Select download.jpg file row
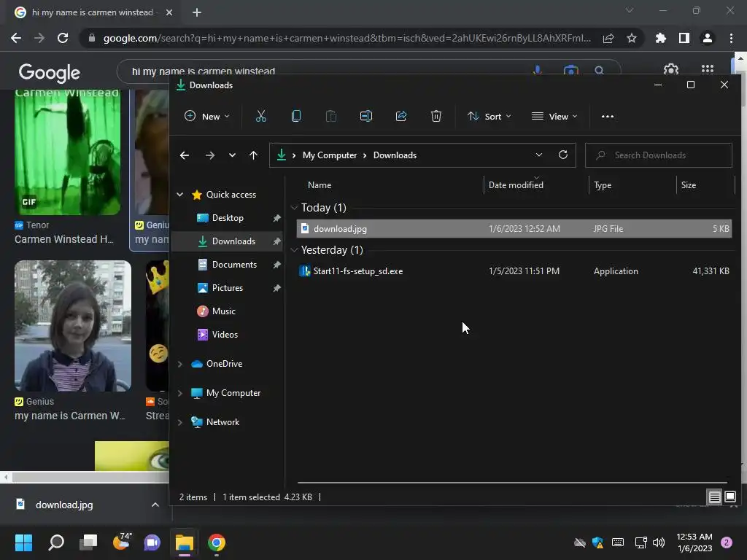 (514, 229)
